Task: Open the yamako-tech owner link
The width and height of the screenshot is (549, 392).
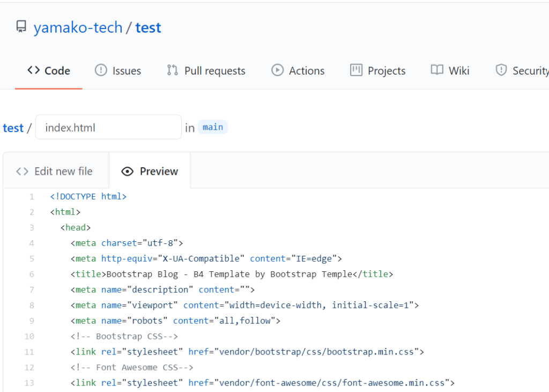Action: click(78, 28)
